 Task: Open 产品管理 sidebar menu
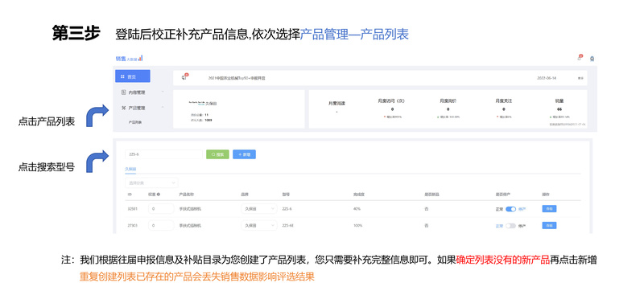[x=138, y=108]
